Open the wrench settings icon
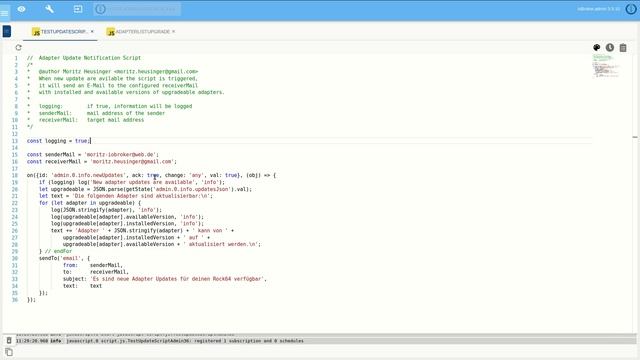This screenshot has height=360, width=640. [49, 9]
